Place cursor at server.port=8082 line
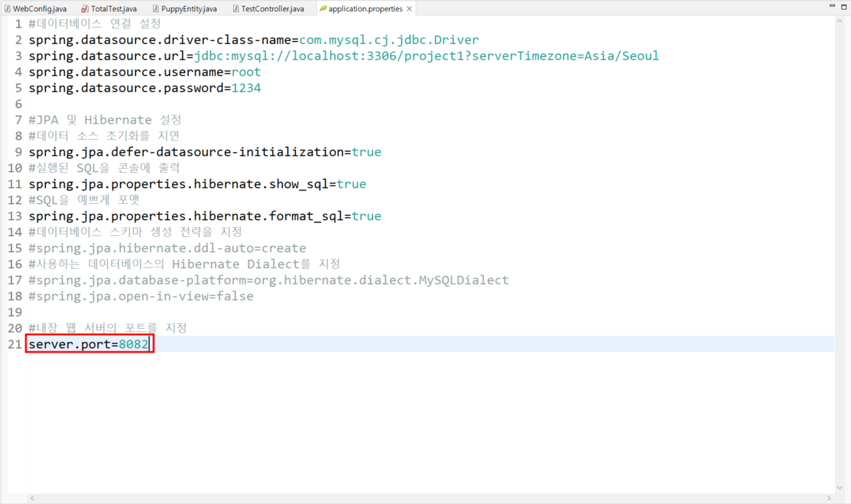This screenshot has width=851, height=504. tap(89, 344)
